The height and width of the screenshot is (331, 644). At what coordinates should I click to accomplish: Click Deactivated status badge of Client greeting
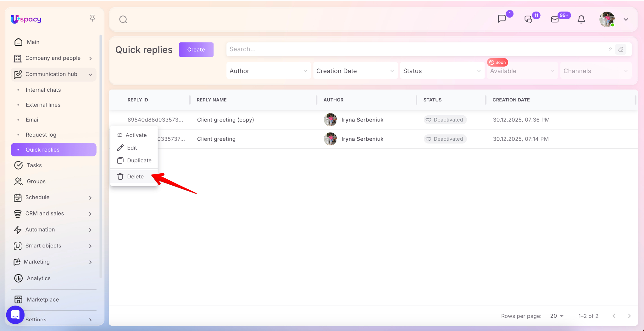click(x=445, y=139)
